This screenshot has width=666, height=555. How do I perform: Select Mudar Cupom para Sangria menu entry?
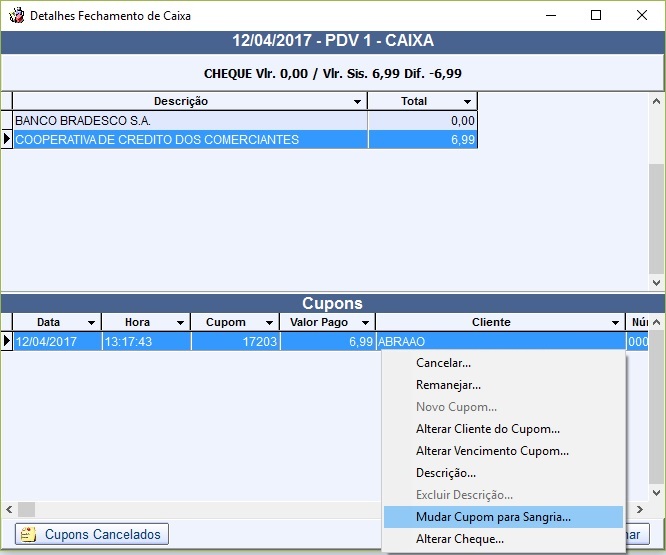(x=494, y=517)
